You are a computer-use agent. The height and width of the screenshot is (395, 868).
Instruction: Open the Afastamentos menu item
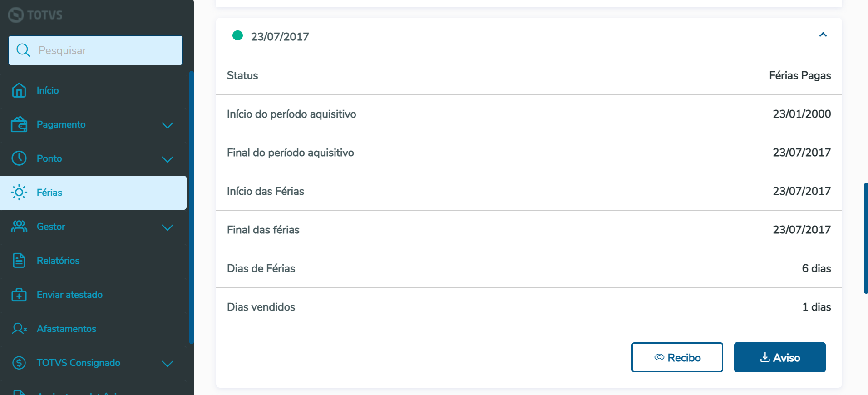[x=66, y=329]
